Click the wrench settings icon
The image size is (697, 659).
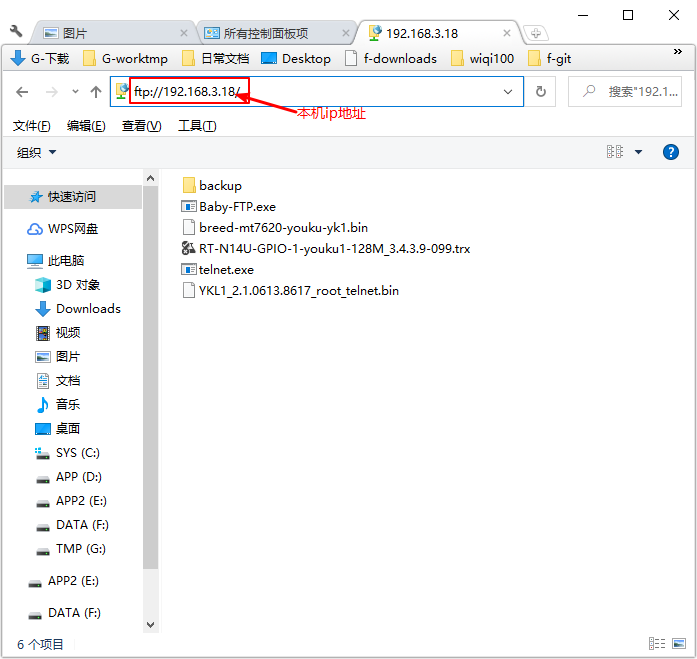click(16, 31)
